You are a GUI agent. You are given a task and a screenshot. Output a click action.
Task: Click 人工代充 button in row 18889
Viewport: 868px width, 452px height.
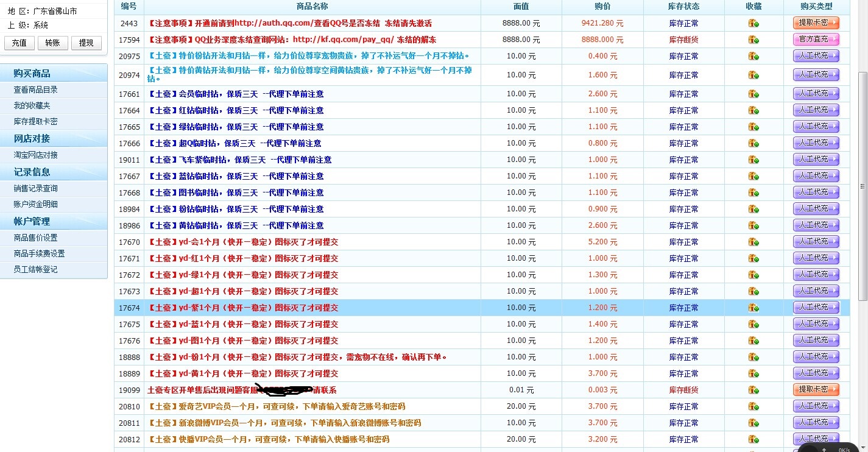816,373
